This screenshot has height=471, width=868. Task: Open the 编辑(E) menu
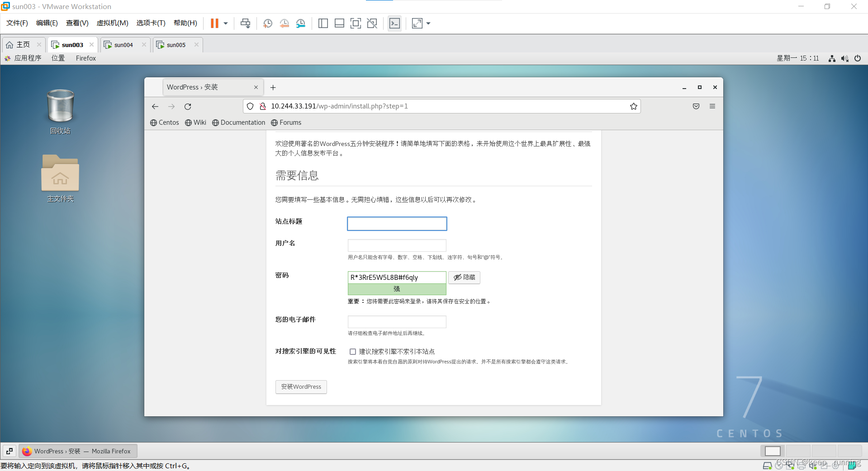coord(47,23)
